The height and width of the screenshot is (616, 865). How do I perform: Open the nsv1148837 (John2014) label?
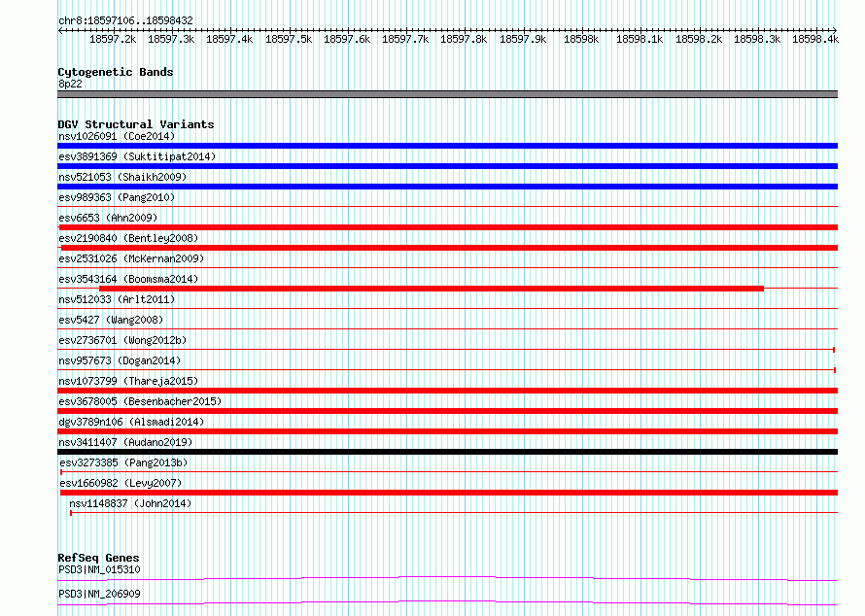[130, 503]
